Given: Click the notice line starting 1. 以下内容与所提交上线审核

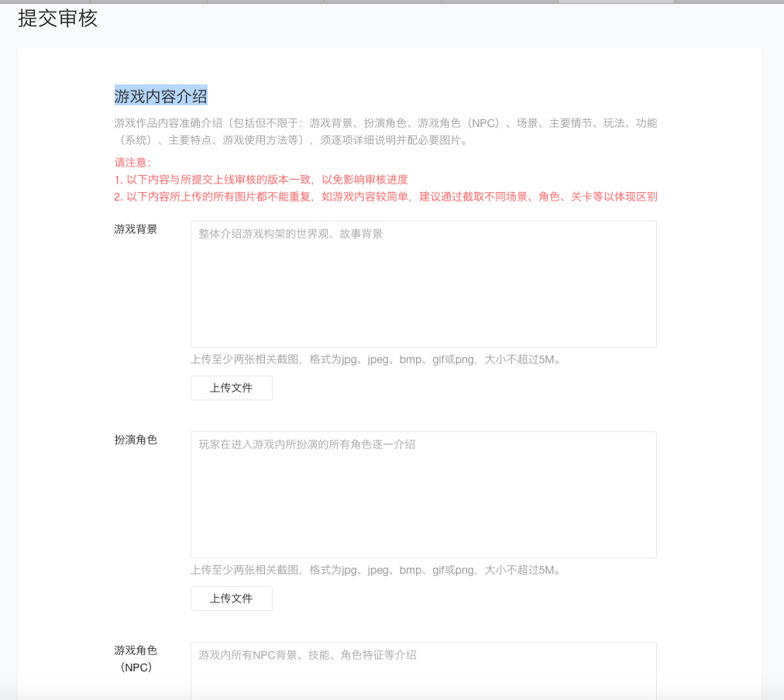Looking at the screenshot, I should (261, 180).
